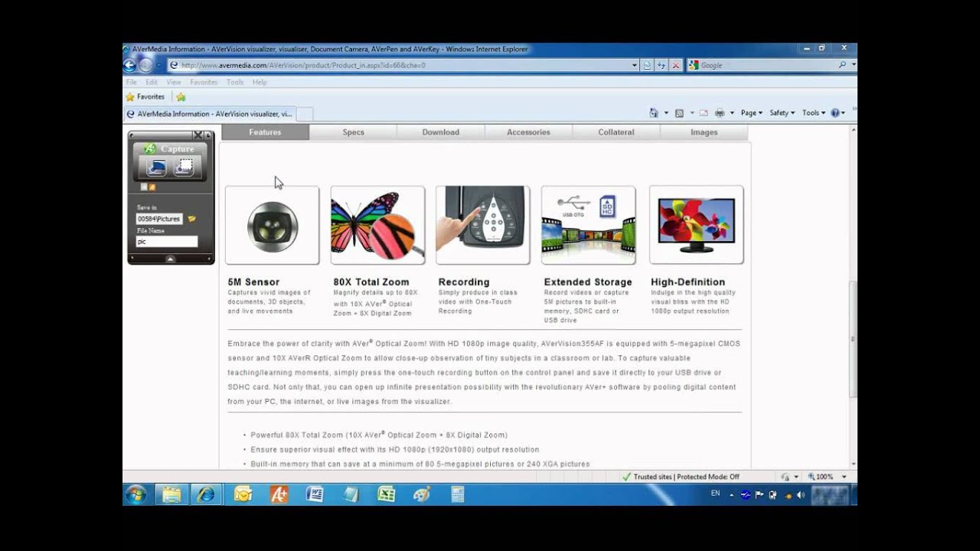Screen dimensions: 980x551
Task: Click the Help question mark icon
Action: tap(835, 112)
